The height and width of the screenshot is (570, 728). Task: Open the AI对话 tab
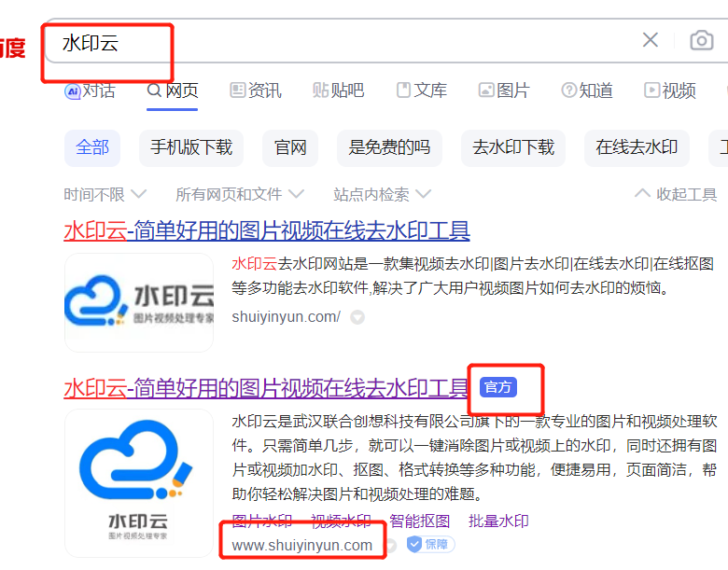[x=90, y=90]
